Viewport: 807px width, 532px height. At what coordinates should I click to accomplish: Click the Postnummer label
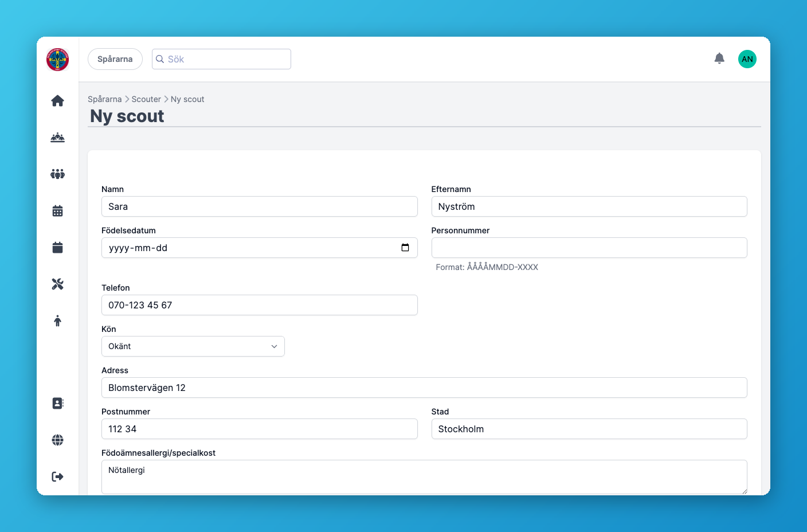(x=126, y=412)
